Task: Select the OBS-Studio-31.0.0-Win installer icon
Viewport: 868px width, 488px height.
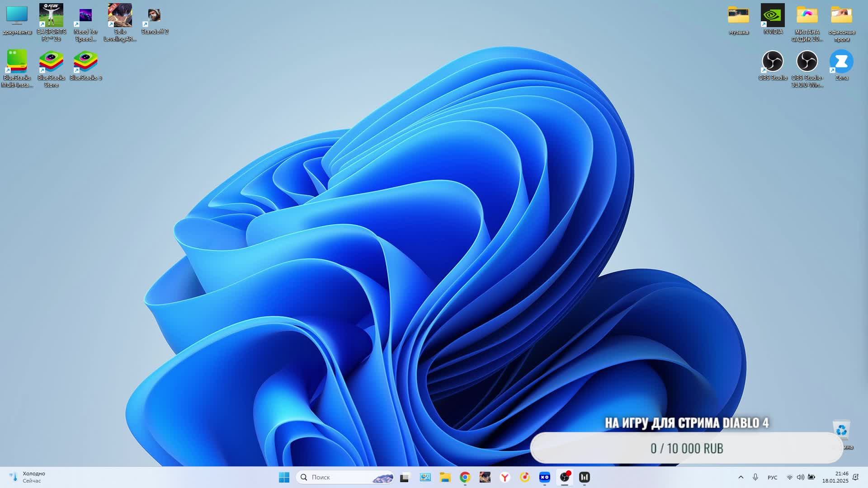Action: pos(807,69)
